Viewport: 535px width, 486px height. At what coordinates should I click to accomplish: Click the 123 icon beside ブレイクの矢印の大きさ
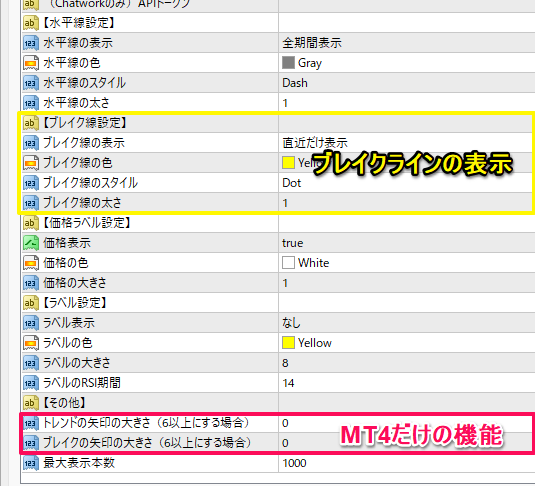(x=30, y=443)
